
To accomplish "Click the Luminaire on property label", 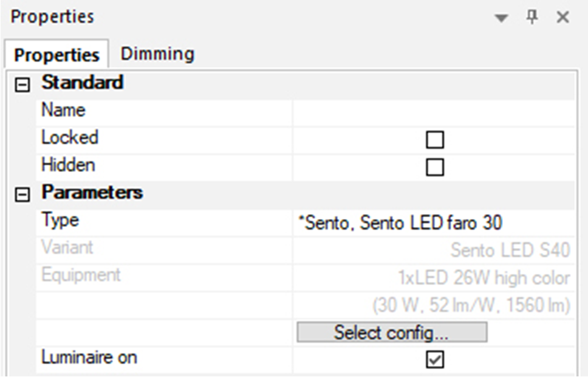I will [x=89, y=357].
